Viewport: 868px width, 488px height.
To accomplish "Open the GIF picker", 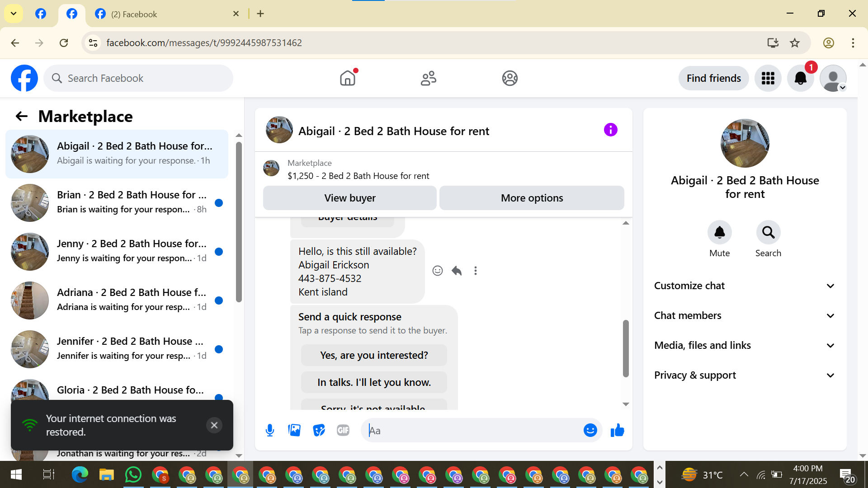I will [x=343, y=431].
